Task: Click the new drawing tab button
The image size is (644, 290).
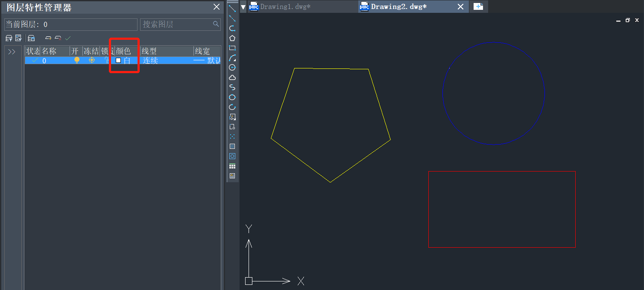Action: [x=478, y=7]
